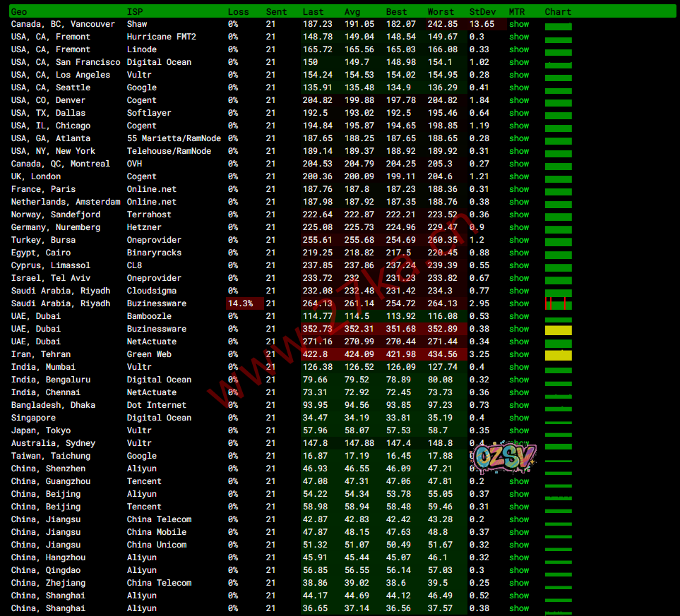Show MTR for Bamboozle Dubai
This screenshot has width=680, height=616.
[x=519, y=316]
